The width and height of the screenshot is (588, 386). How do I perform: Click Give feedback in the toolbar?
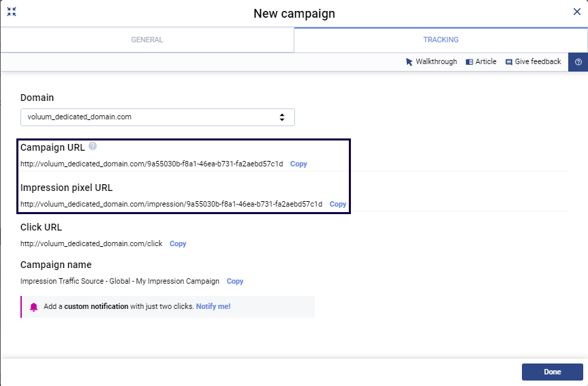(x=533, y=61)
